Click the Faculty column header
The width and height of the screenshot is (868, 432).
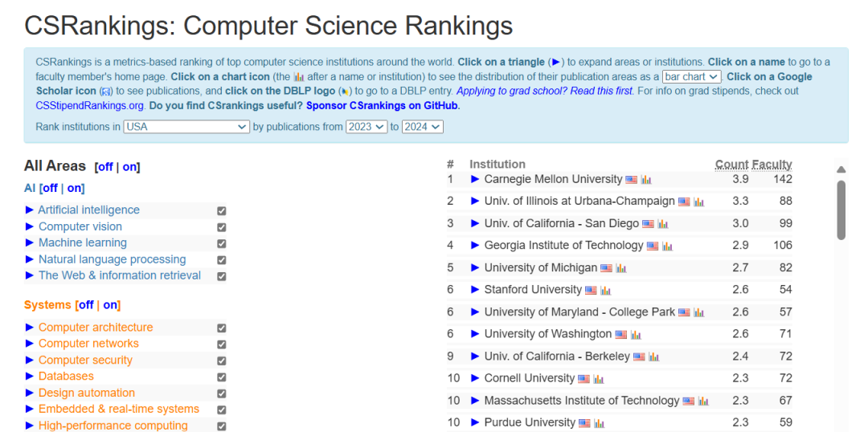click(x=772, y=165)
